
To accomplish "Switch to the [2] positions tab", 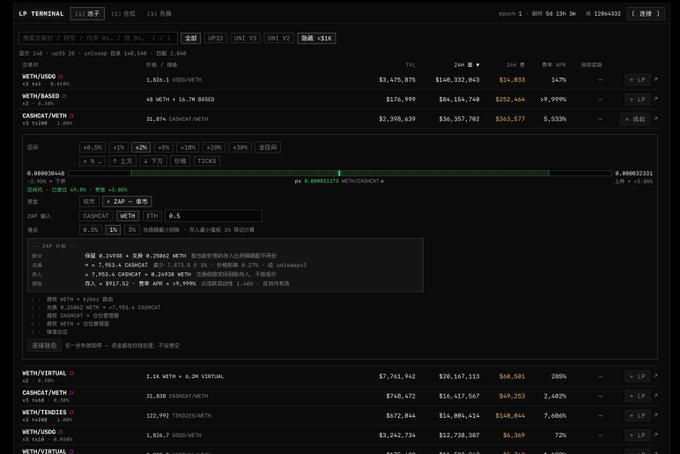I will 123,13.
